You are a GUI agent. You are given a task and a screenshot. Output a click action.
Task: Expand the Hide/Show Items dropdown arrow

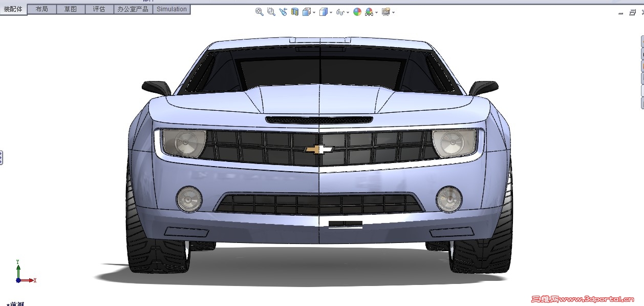348,12
